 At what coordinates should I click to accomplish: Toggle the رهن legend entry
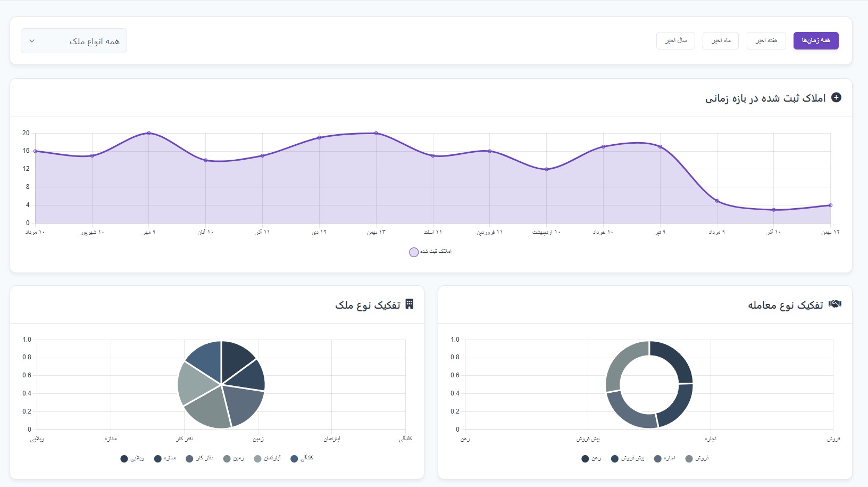(591, 458)
